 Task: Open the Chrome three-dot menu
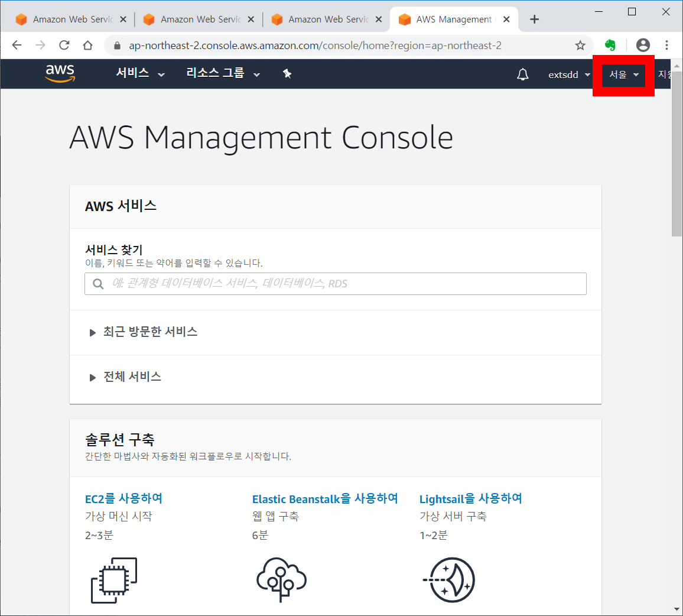(x=666, y=45)
